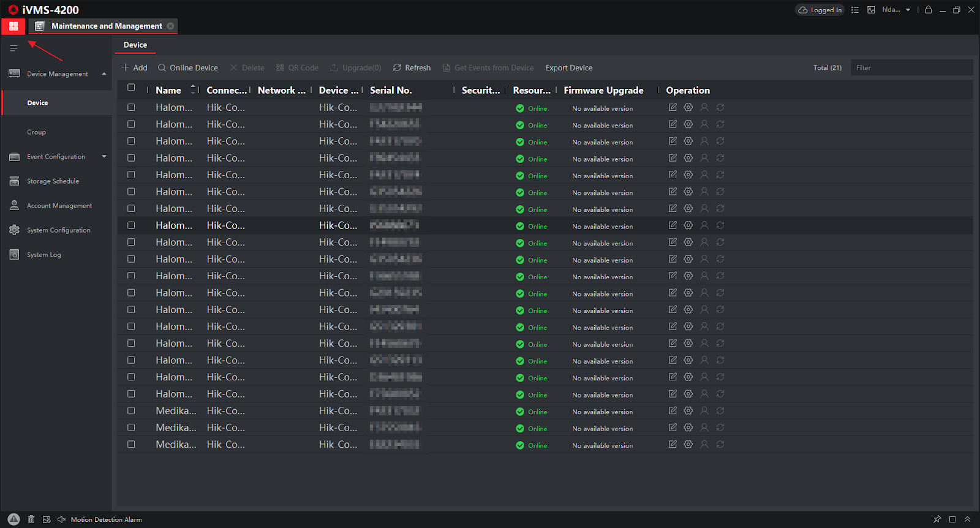
Task: Click user icon in first Medika row
Action: click(704, 410)
